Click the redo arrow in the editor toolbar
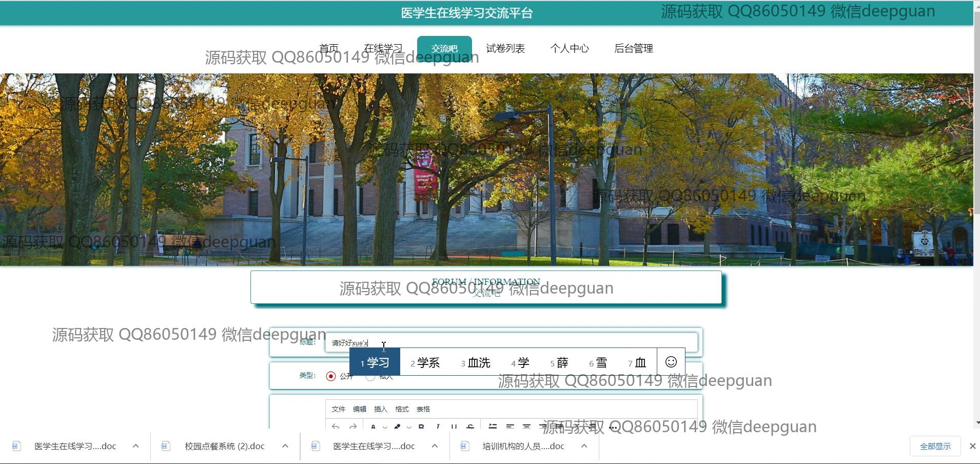 pos(353,427)
